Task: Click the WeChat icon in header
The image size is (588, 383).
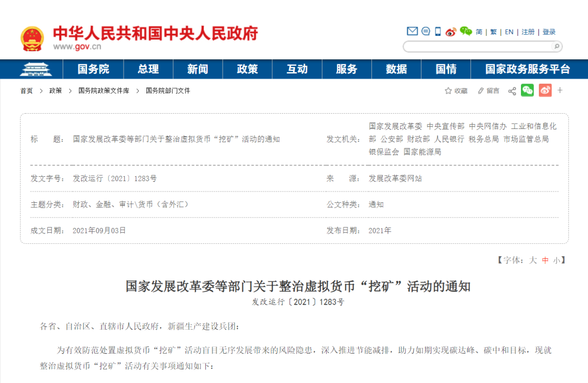Action: pos(465,31)
